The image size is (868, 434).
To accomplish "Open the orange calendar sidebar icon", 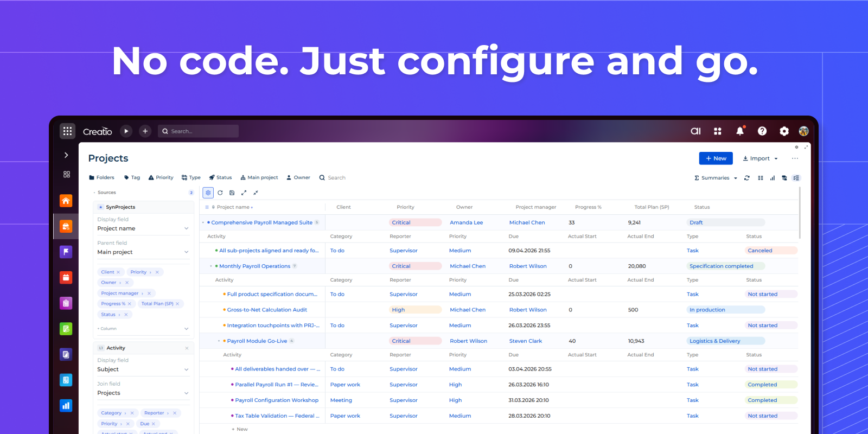I will [66, 278].
